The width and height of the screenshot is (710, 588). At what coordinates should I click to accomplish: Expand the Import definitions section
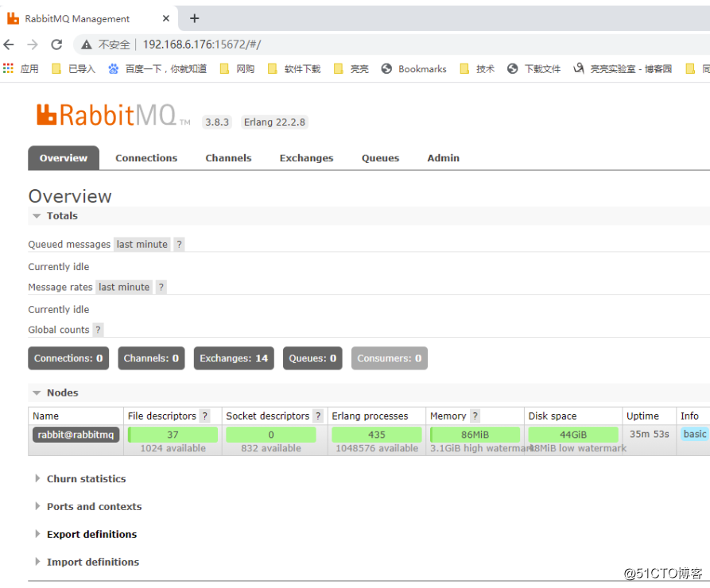[93, 562]
